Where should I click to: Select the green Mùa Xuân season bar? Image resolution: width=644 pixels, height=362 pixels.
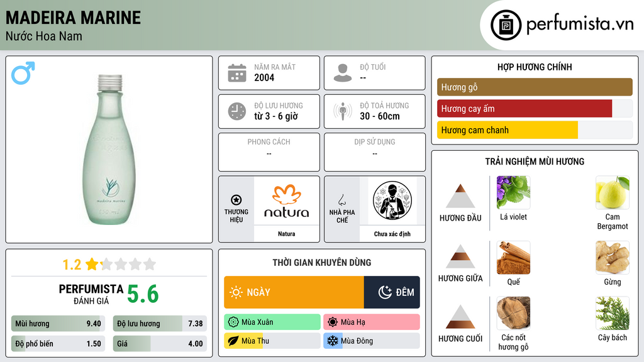(x=272, y=322)
